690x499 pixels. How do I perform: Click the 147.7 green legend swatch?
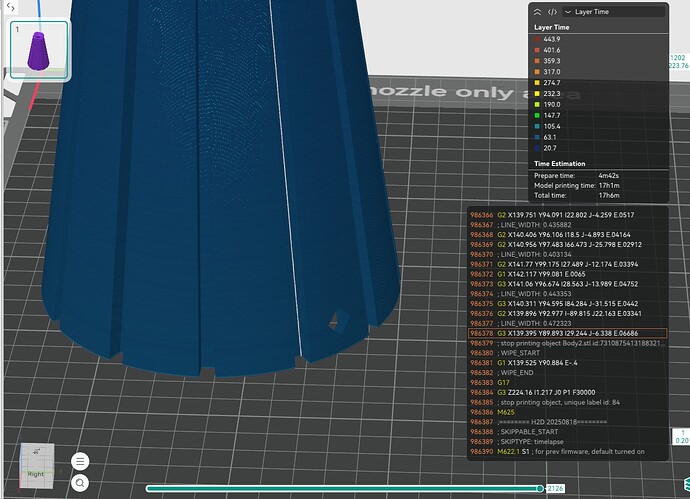537,115
